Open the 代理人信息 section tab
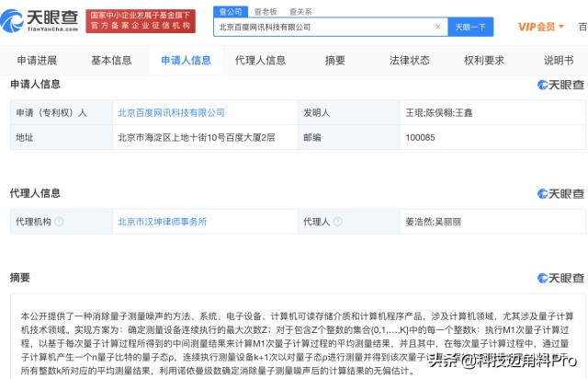 260,60
